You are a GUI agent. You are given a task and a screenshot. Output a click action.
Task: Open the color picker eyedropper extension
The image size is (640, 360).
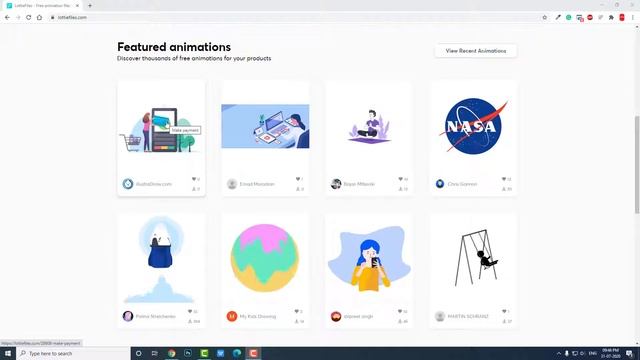[x=558, y=17]
